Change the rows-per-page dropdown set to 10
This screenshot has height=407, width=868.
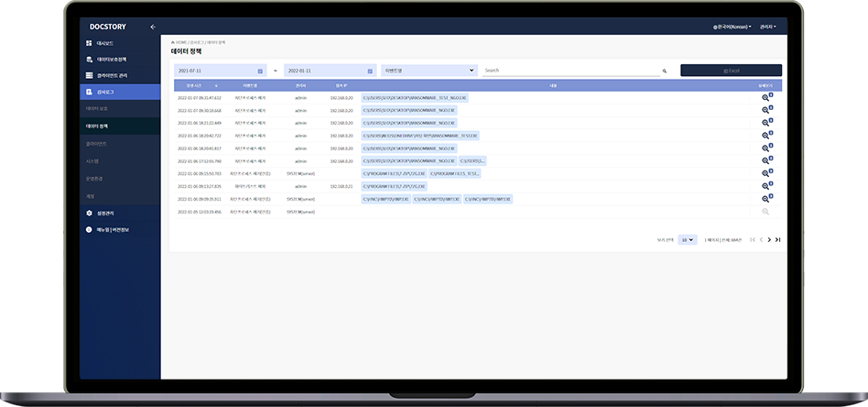point(688,239)
